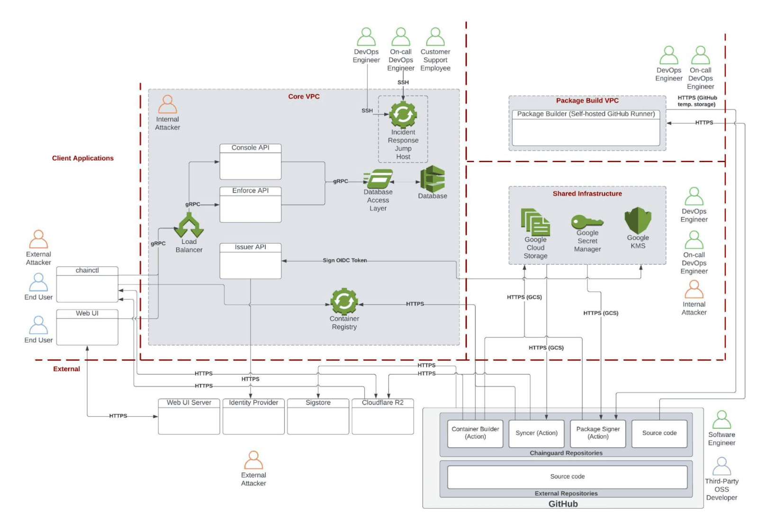Screen dimensions: 758x532
Task: Click the On-call DevOps Engineer icon above SSH jump host
Action: click(x=400, y=36)
